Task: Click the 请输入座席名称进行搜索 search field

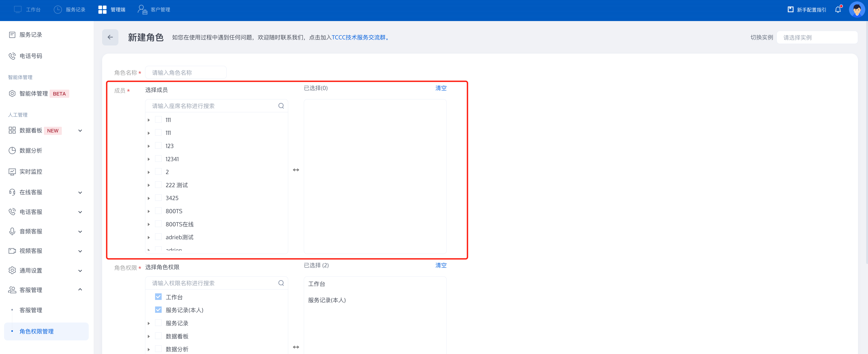Action: 216,106
